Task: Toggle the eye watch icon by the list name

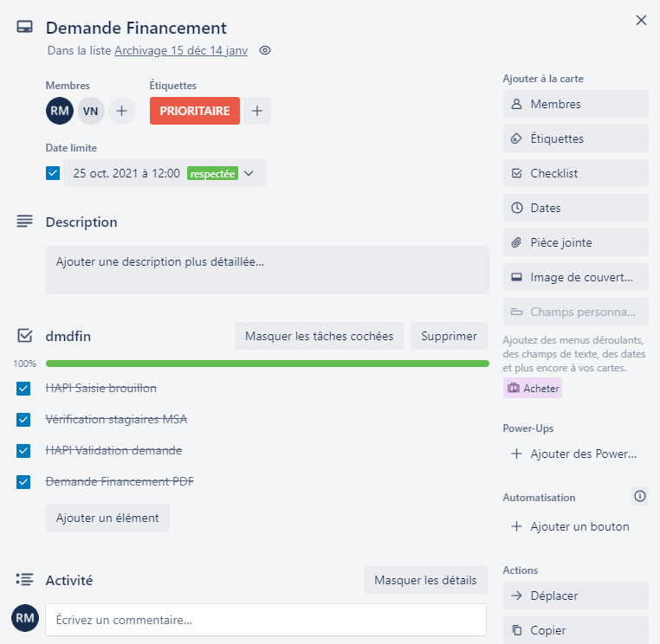Action: [x=265, y=50]
